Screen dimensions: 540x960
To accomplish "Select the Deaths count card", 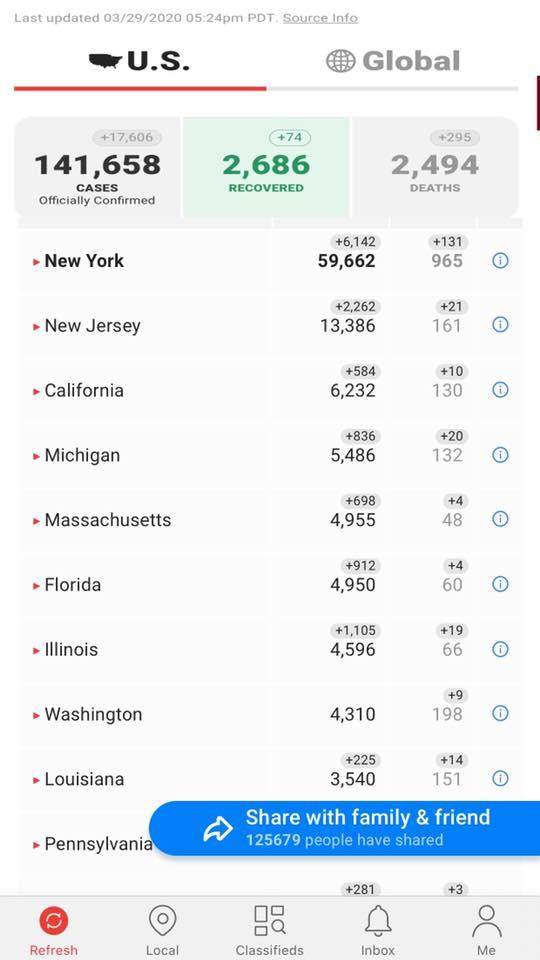I will tap(435, 167).
